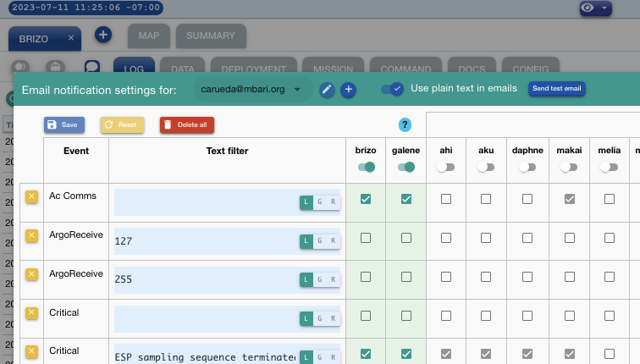Delete the Ac Comms row with X icon
Viewport: 640px width, 364px height.
pos(31,196)
